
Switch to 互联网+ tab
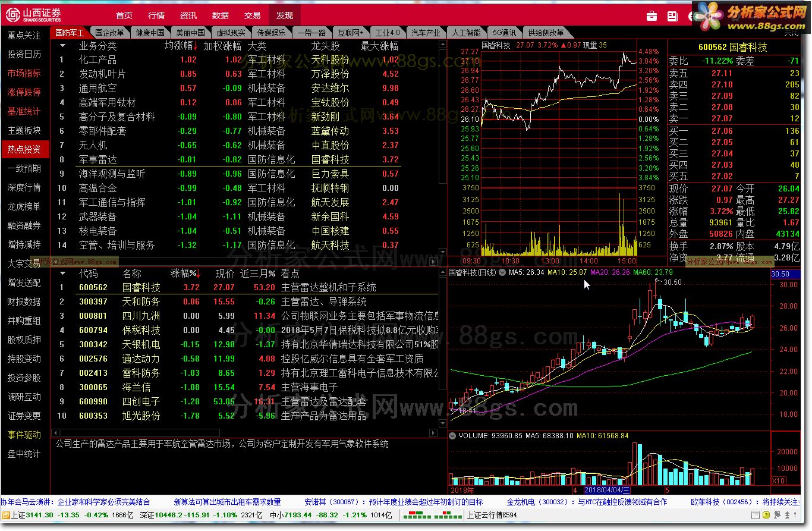(x=351, y=33)
